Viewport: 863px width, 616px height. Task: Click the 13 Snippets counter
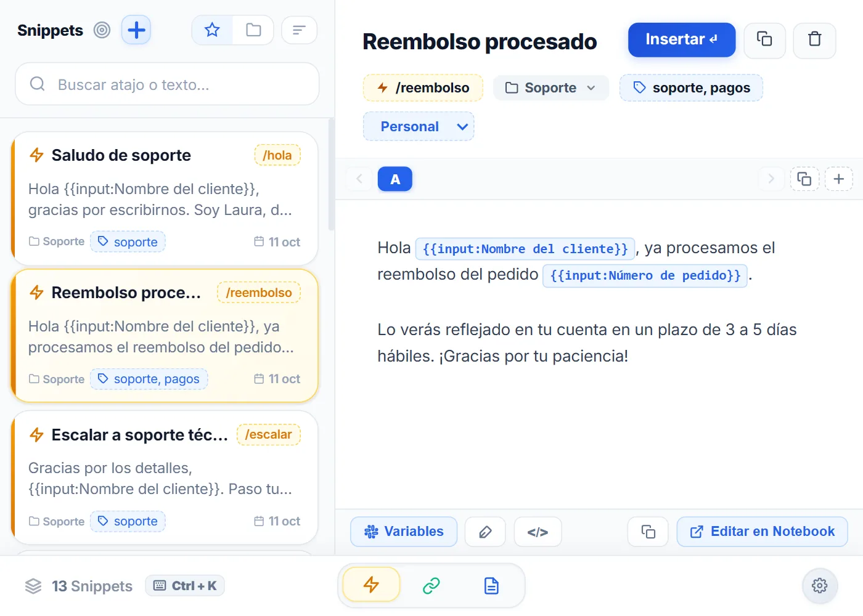[x=79, y=586]
